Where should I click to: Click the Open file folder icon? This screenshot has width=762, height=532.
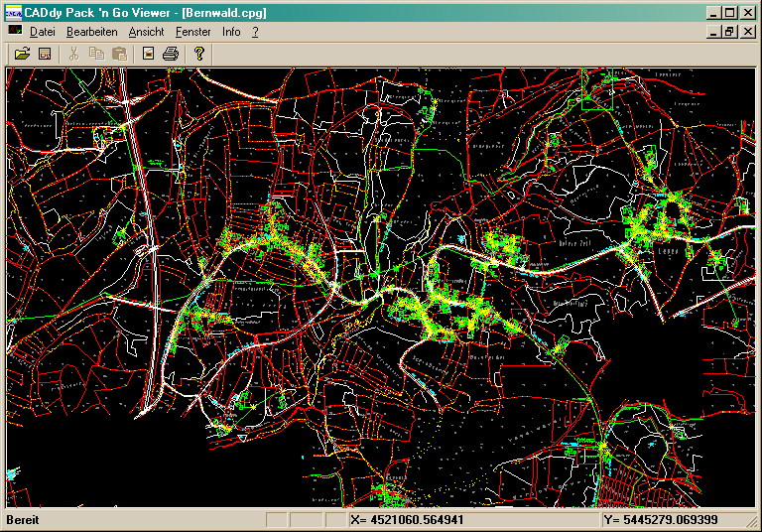coord(22,54)
